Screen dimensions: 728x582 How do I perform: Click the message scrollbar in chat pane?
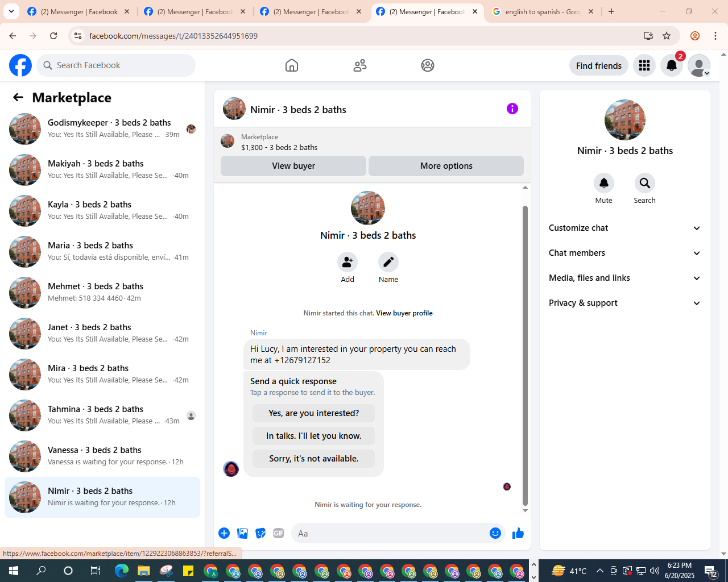(525, 355)
